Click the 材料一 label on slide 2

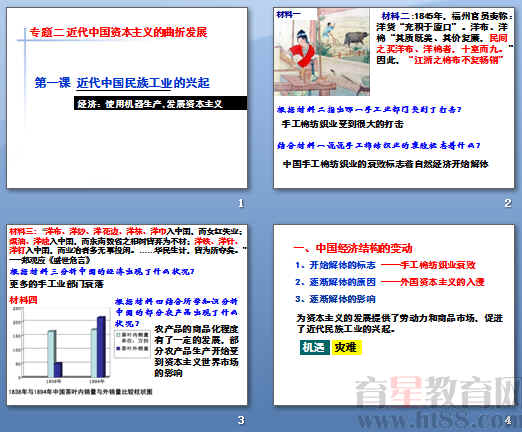click(288, 14)
